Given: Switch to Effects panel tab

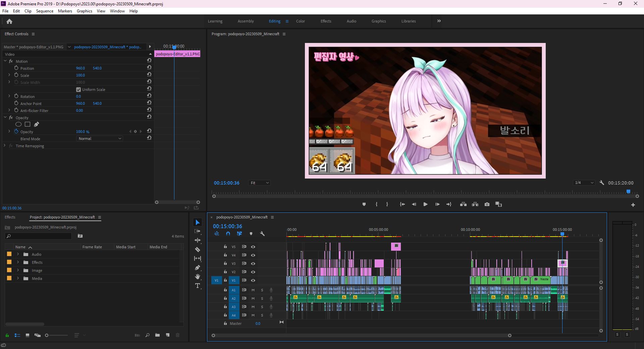Looking at the screenshot, I should click(x=10, y=217).
